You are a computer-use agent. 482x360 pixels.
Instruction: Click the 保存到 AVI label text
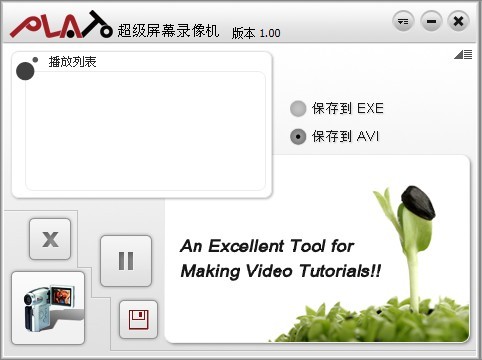(345, 136)
